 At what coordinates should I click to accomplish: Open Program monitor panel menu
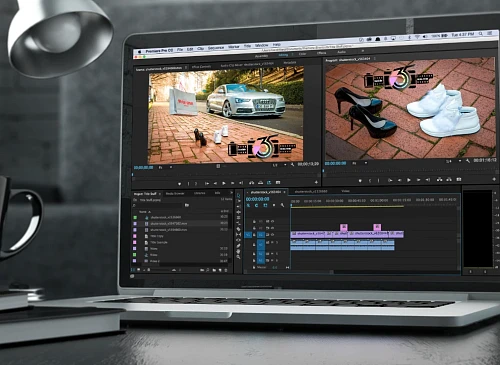coord(375,59)
